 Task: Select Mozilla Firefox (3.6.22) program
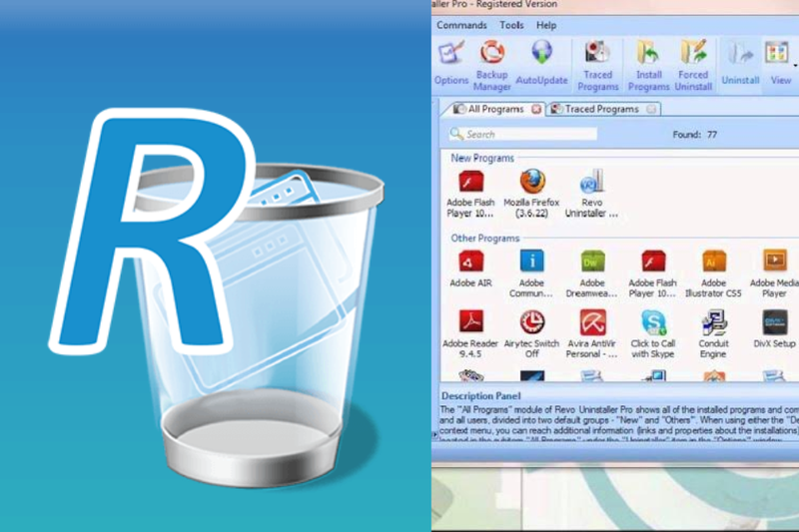(531, 194)
